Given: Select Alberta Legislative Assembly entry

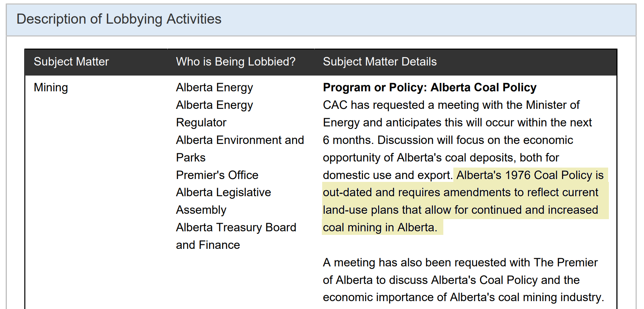Looking at the screenshot, I should pos(223,201).
